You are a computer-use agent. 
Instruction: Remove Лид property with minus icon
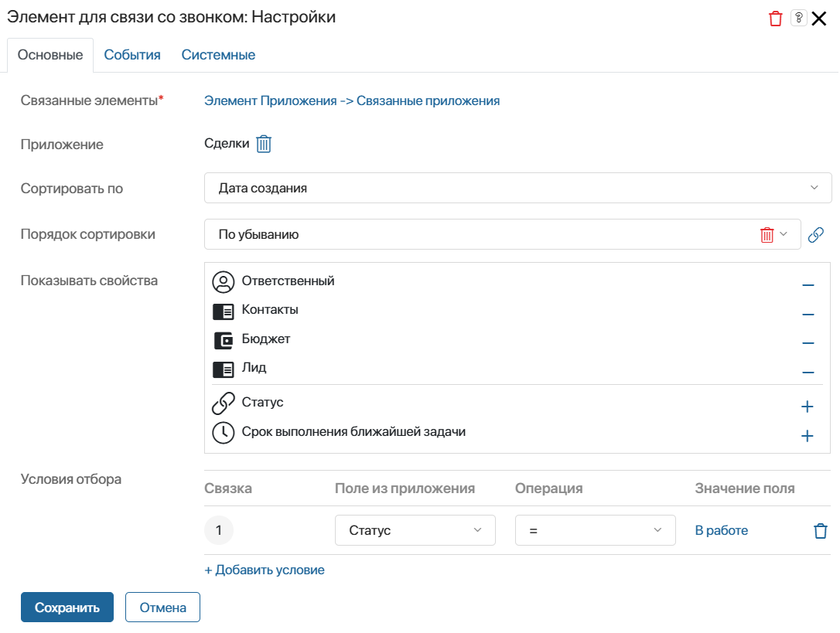click(808, 372)
